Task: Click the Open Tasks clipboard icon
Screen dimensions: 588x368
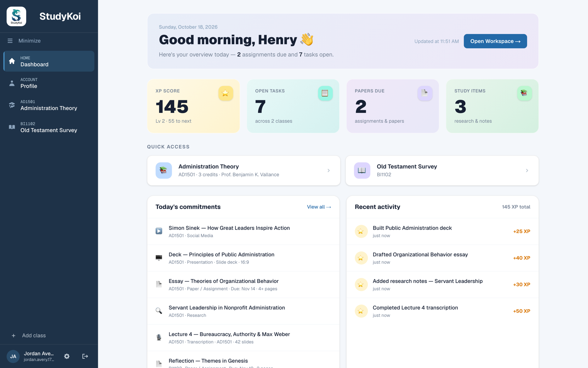Action: pyautogui.click(x=325, y=93)
